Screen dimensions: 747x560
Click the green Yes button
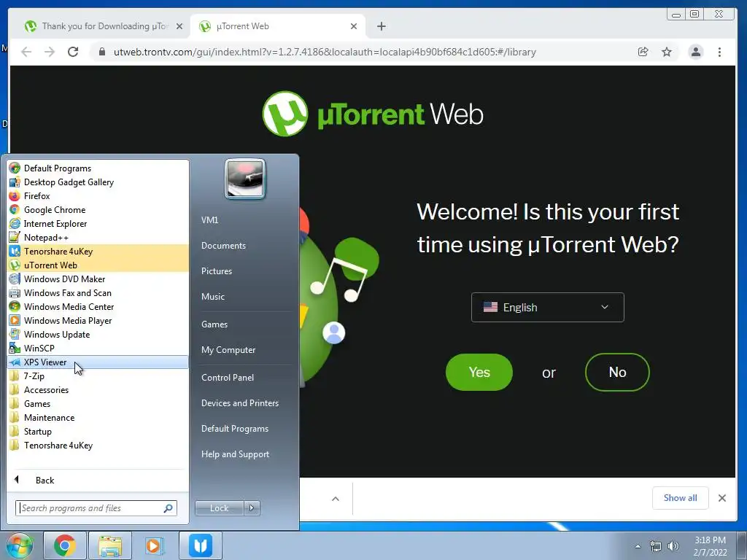coord(479,372)
